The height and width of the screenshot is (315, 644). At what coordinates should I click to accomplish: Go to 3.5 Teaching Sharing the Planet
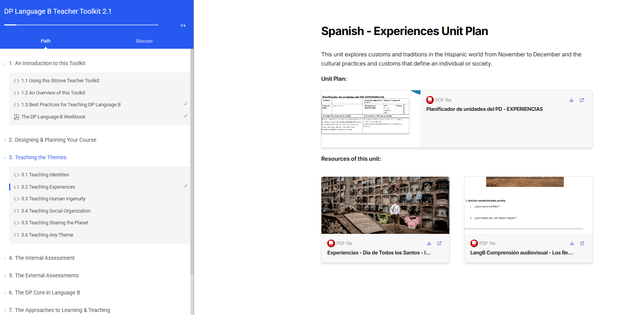click(x=54, y=223)
